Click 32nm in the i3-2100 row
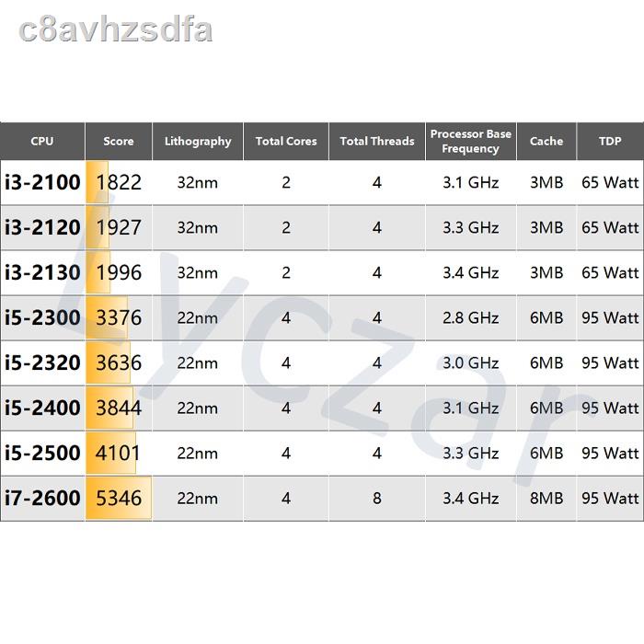644x644 pixels. click(198, 182)
